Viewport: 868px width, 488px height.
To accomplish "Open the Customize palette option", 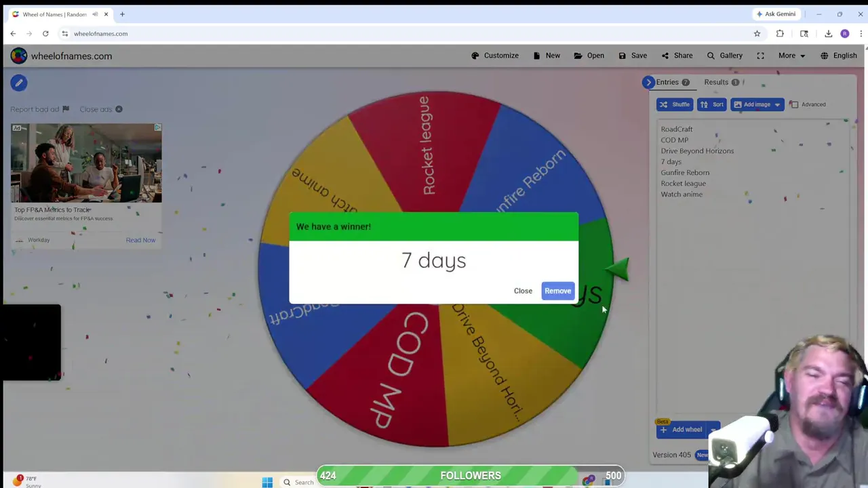I will 495,56.
